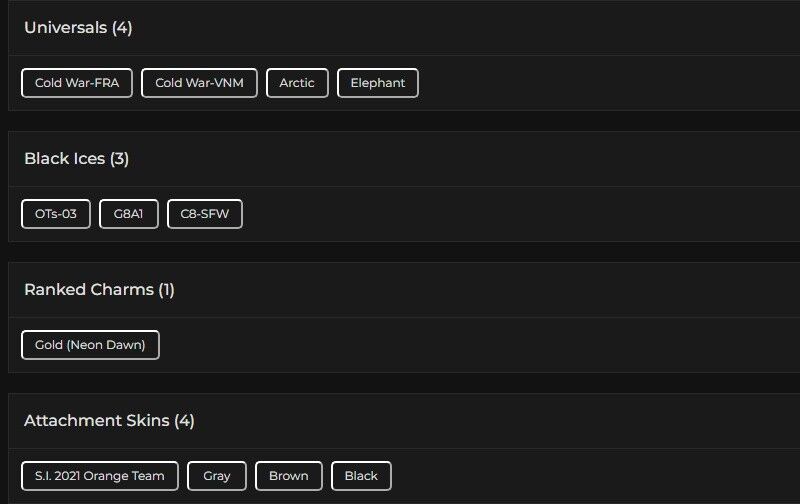Click the Brown attachment skin tag
The image size is (800, 504).
[x=289, y=476]
